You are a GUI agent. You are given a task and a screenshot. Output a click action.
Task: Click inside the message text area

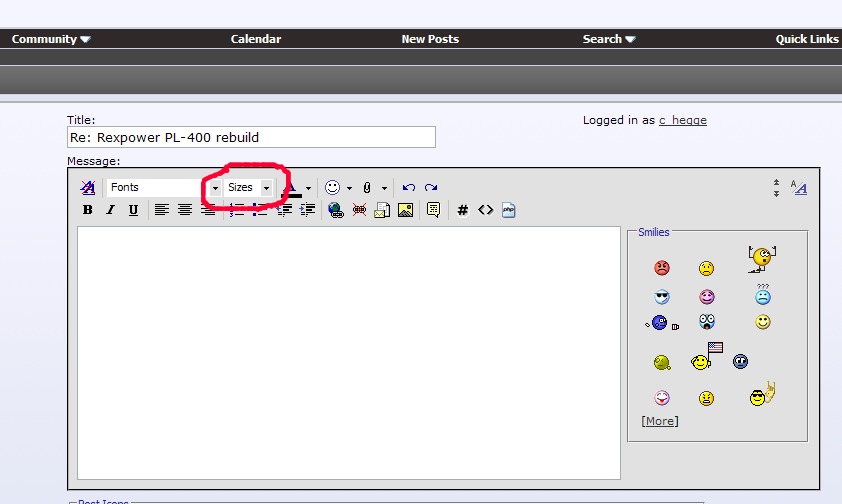click(349, 353)
